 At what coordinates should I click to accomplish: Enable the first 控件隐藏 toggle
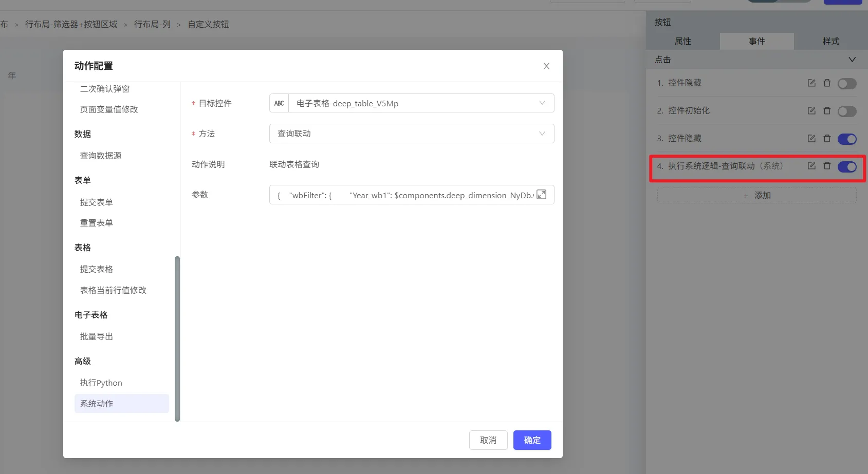point(846,84)
